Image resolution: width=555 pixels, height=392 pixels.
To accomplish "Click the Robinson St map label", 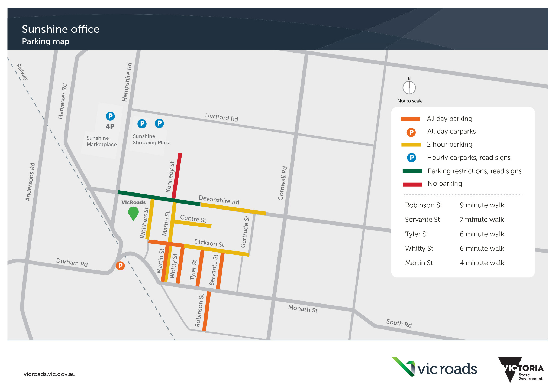I will tap(199, 310).
